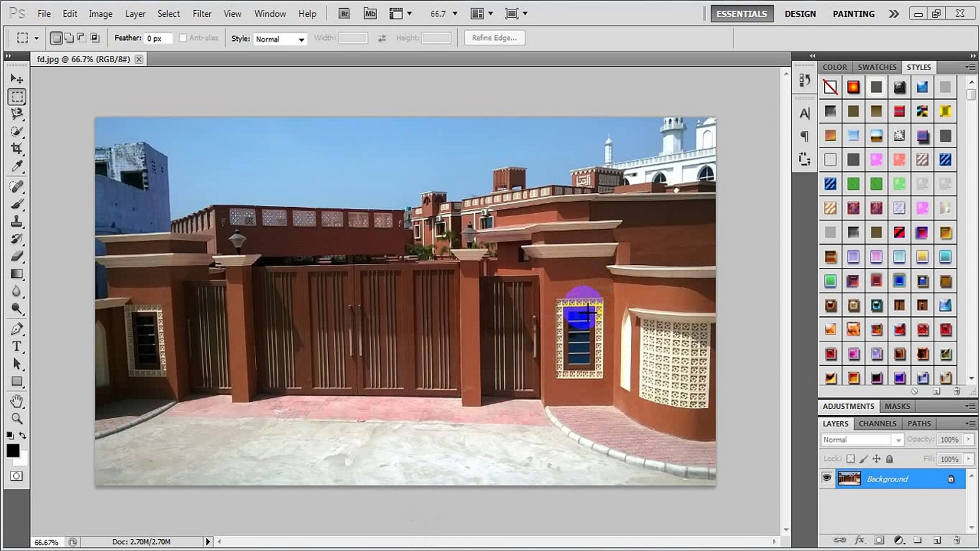Open the Style dropdown set to Normal
This screenshot has height=551, width=980.
[280, 39]
